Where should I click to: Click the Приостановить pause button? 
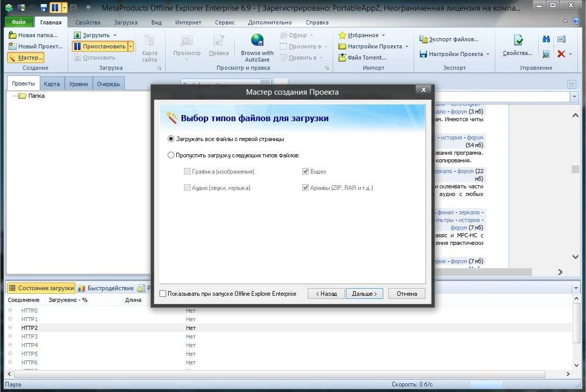pyautogui.click(x=99, y=46)
